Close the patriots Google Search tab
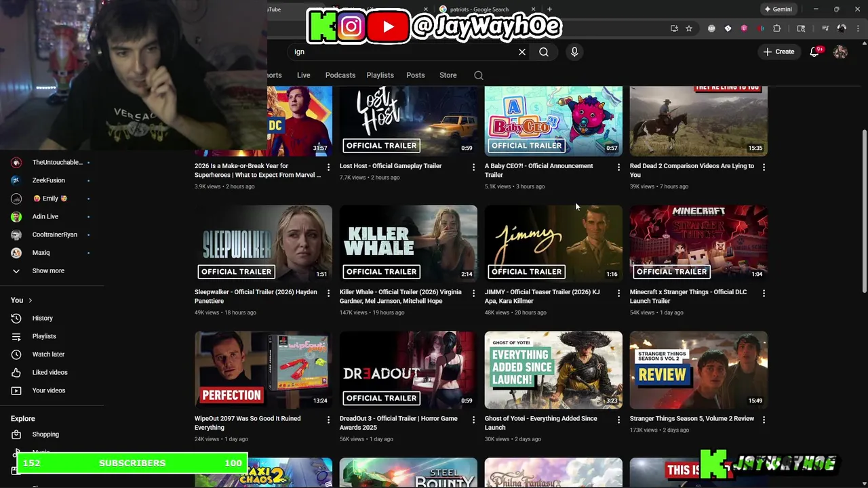 click(x=533, y=9)
